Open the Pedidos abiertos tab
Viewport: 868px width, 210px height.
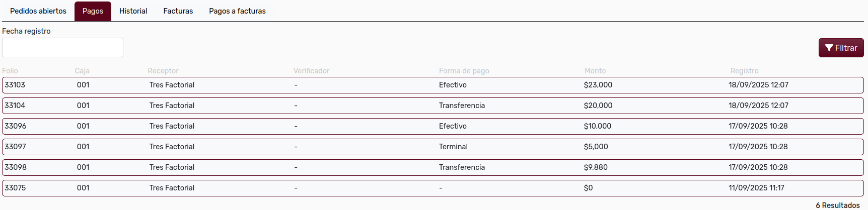click(38, 11)
